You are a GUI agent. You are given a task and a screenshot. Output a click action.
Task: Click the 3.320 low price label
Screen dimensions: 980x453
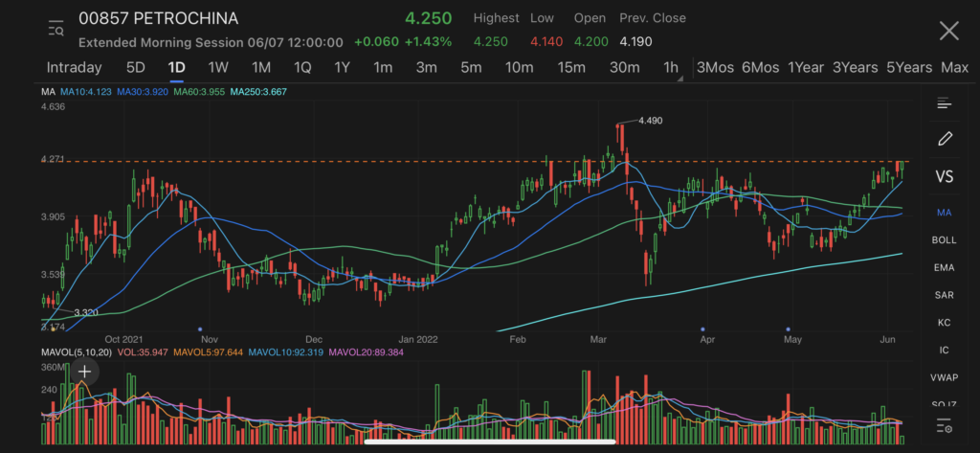[85, 312]
